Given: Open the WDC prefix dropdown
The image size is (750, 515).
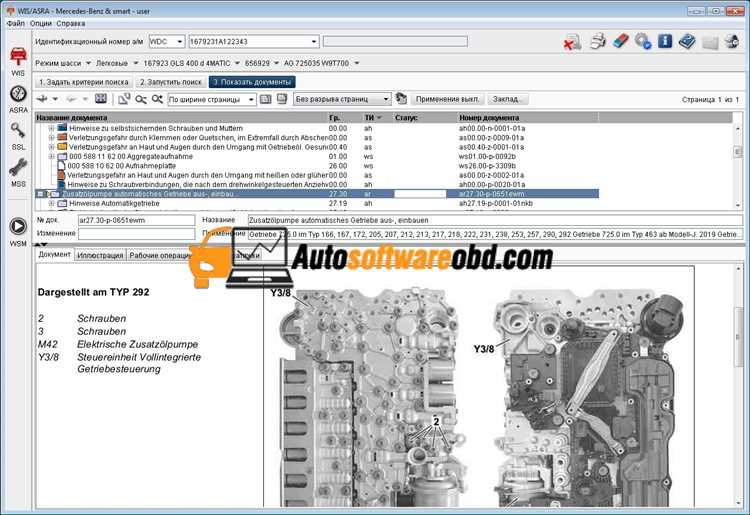Looking at the screenshot, I should click(180, 42).
